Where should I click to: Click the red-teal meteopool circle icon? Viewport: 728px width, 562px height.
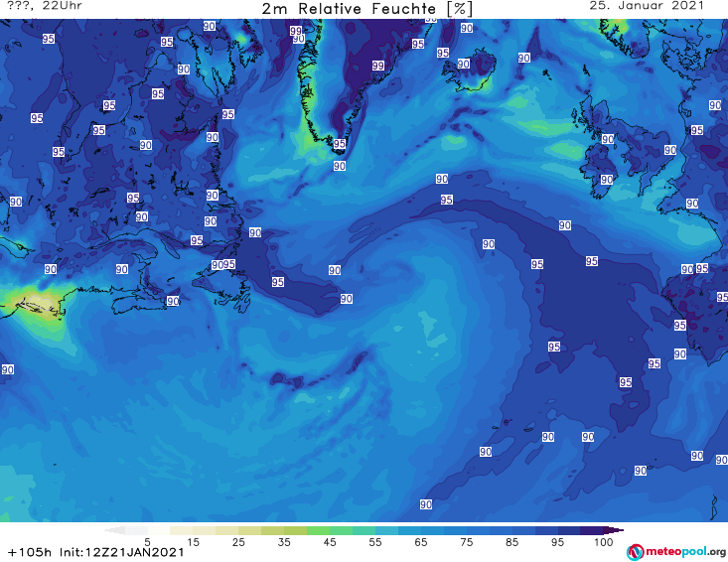click(635, 552)
